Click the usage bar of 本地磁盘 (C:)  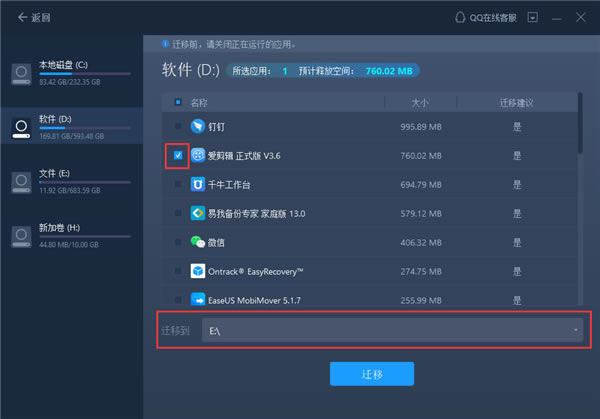(85, 73)
